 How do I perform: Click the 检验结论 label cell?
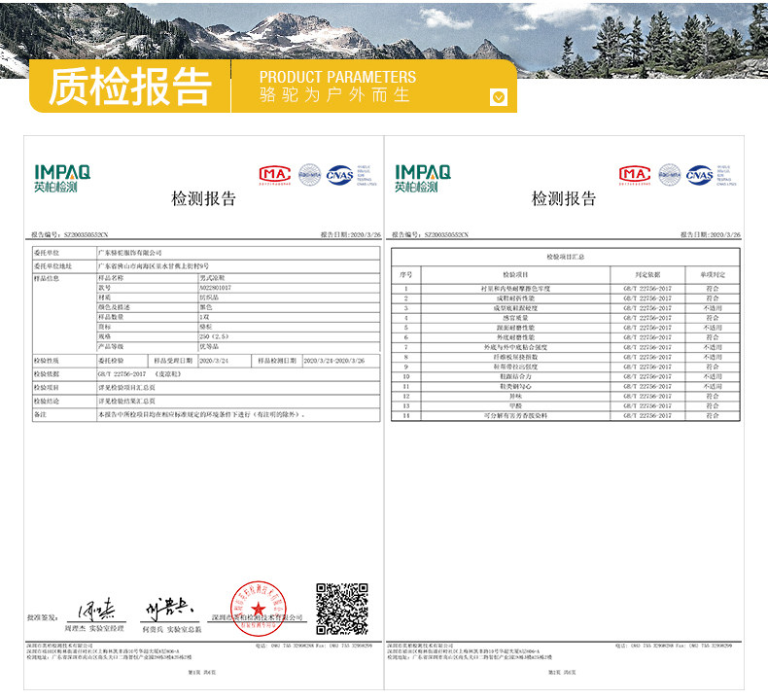65,402
